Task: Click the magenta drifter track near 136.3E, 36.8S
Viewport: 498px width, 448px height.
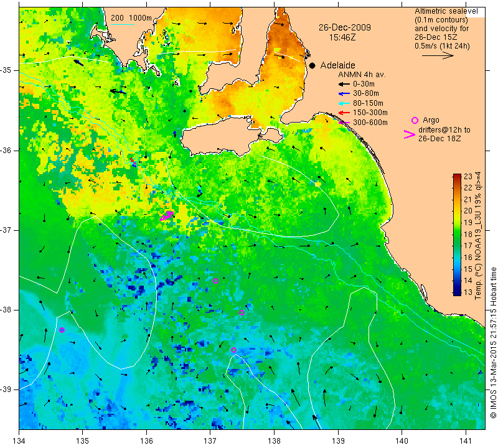Action: tap(167, 215)
